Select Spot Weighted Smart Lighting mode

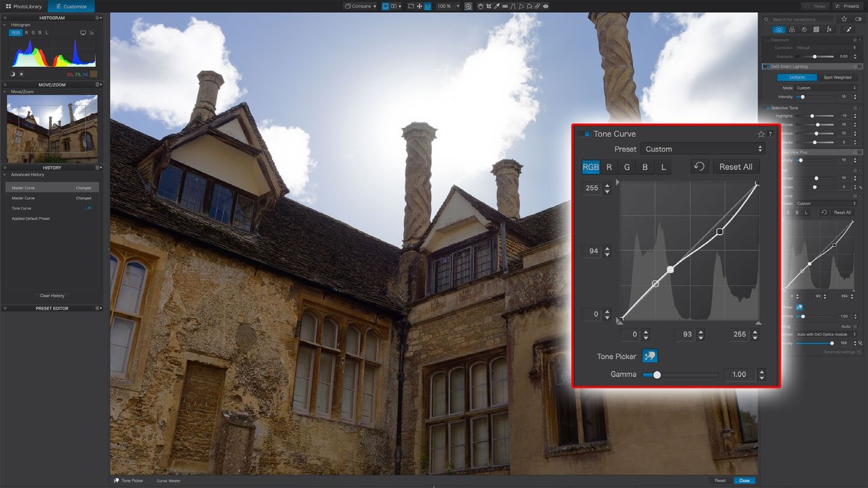[x=837, y=77]
